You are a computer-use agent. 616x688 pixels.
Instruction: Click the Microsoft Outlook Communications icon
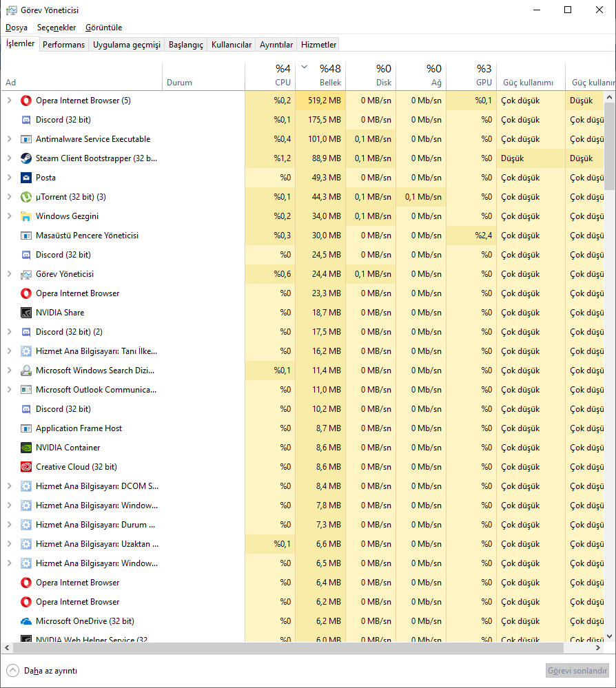(26, 390)
